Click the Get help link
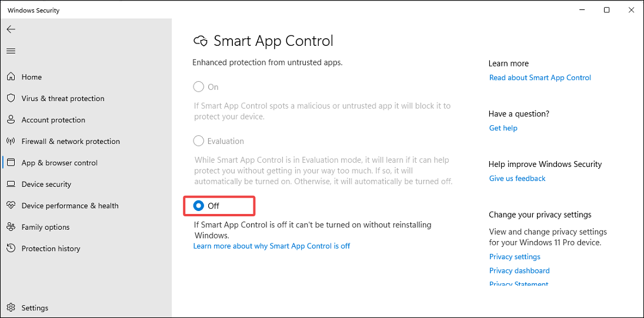Screen dimensions: 644x318 pyautogui.click(x=503, y=128)
